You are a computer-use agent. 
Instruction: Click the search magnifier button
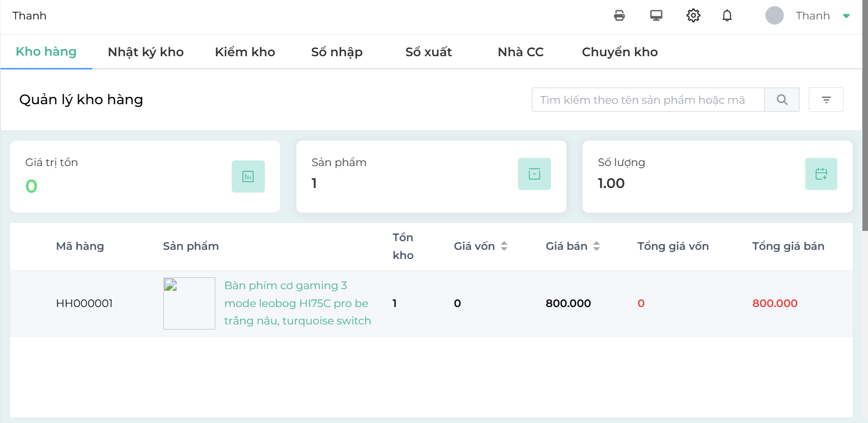pos(782,100)
